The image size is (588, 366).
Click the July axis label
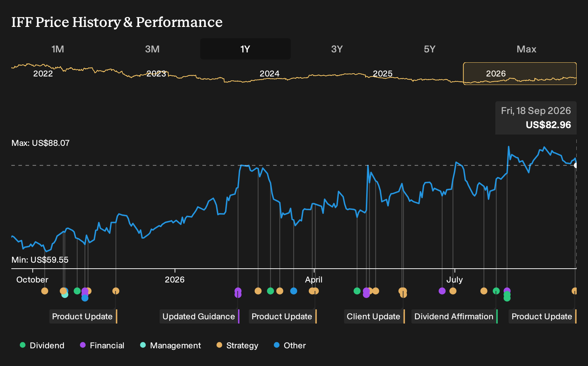455,280
